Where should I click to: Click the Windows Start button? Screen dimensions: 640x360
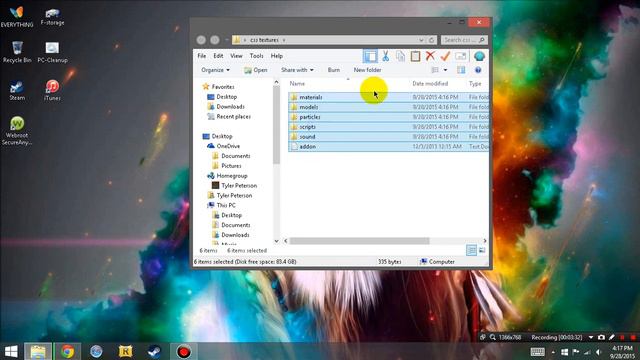click(x=11, y=351)
